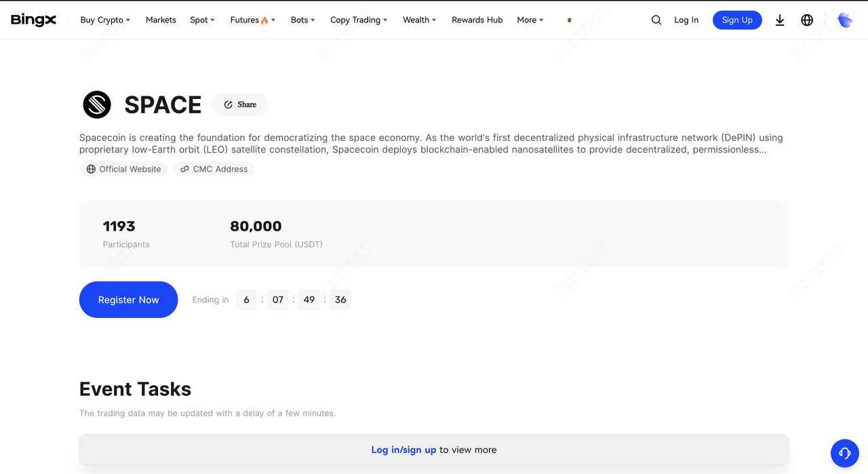Viewport: 868px width, 474px height.
Task: Expand the Buy Crypto dropdown
Action: pos(105,20)
